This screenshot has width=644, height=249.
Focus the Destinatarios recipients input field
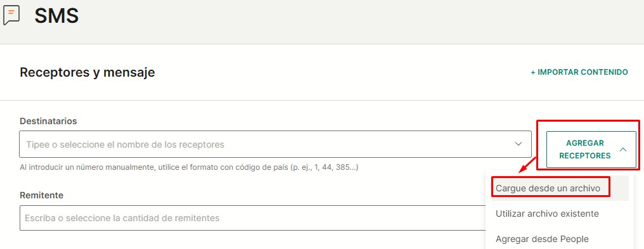point(275,144)
